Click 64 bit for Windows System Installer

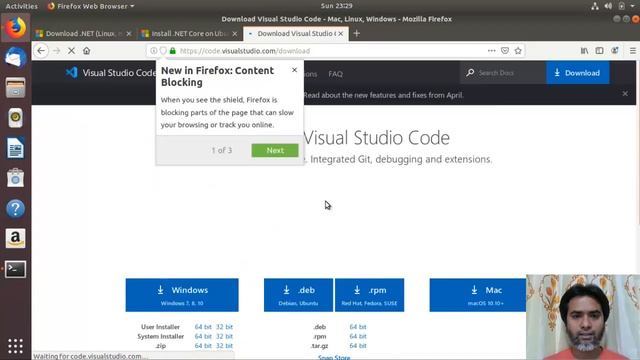(203, 336)
